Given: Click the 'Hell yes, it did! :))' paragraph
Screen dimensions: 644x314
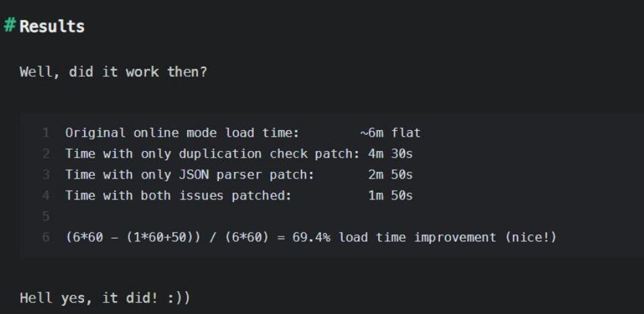Looking at the screenshot, I should tap(105, 298).
